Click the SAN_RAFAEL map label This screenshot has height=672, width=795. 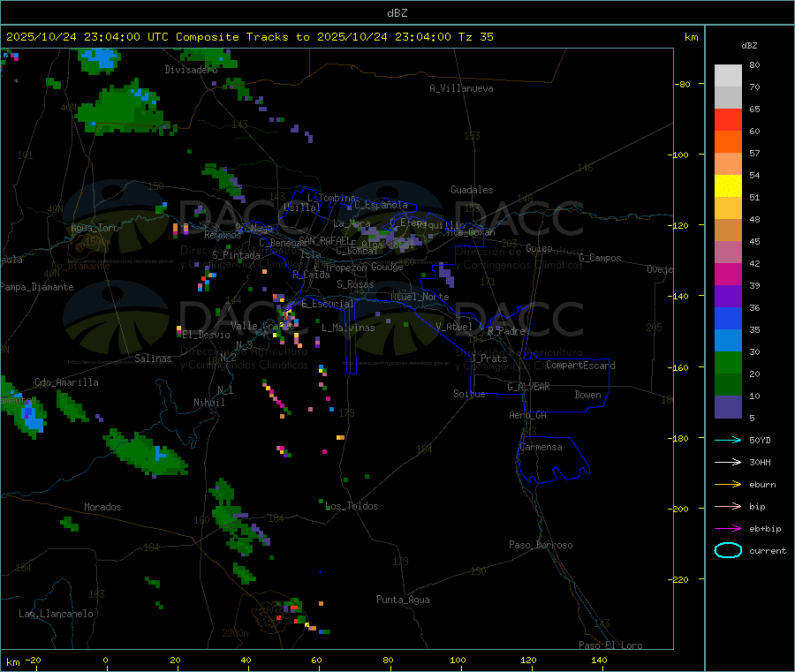[324, 241]
